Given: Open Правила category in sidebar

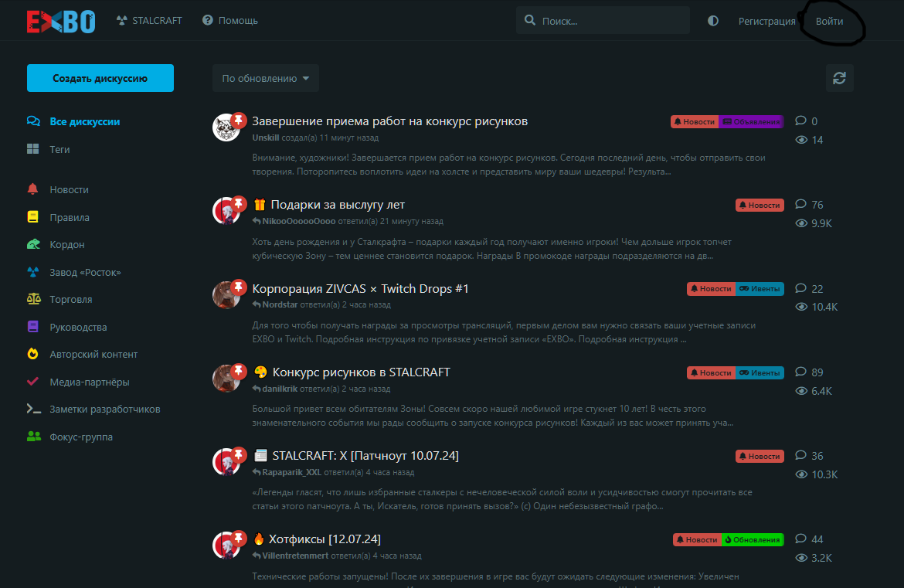Looking at the screenshot, I should (x=70, y=217).
